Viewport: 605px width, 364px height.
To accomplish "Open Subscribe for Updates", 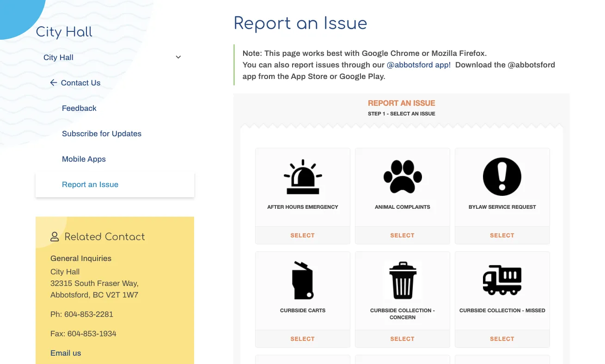I will (102, 133).
